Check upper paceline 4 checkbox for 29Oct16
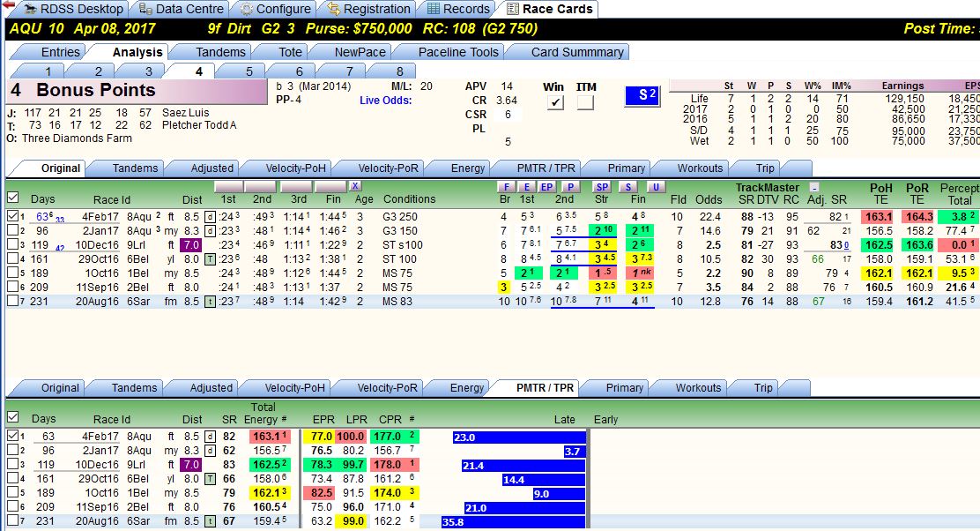980x531 pixels. pyautogui.click(x=12, y=258)
